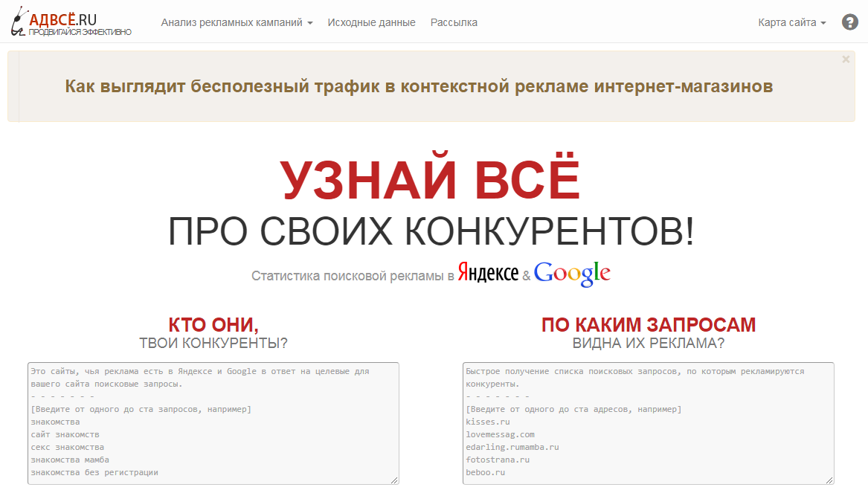Select the Рассылка menu item

[x=454, y=22]
